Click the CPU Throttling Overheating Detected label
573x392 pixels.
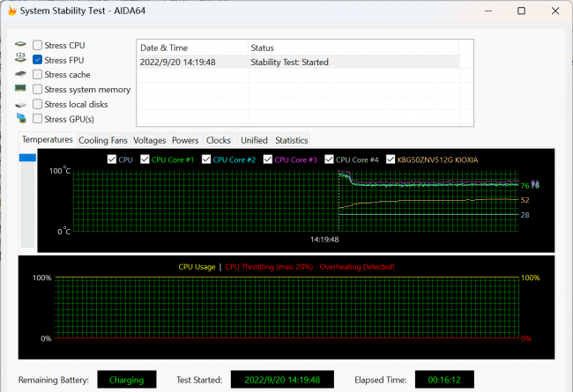[310, 267]
